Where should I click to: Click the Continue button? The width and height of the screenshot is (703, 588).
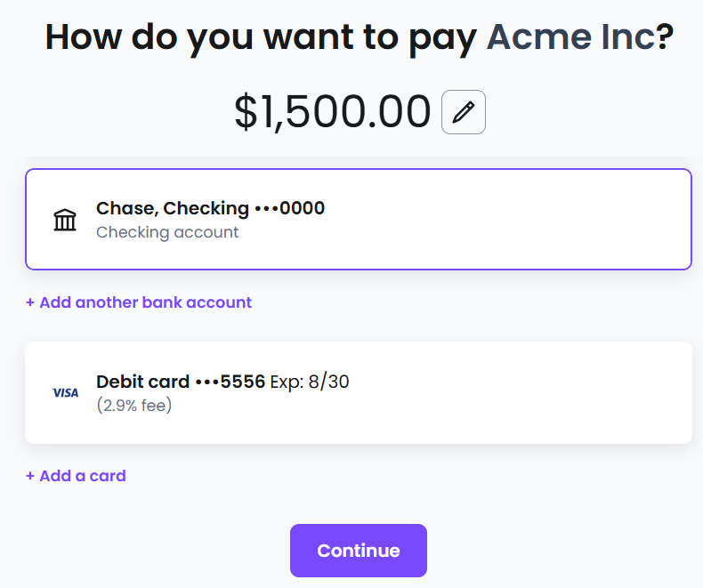[x=359, y=551]
